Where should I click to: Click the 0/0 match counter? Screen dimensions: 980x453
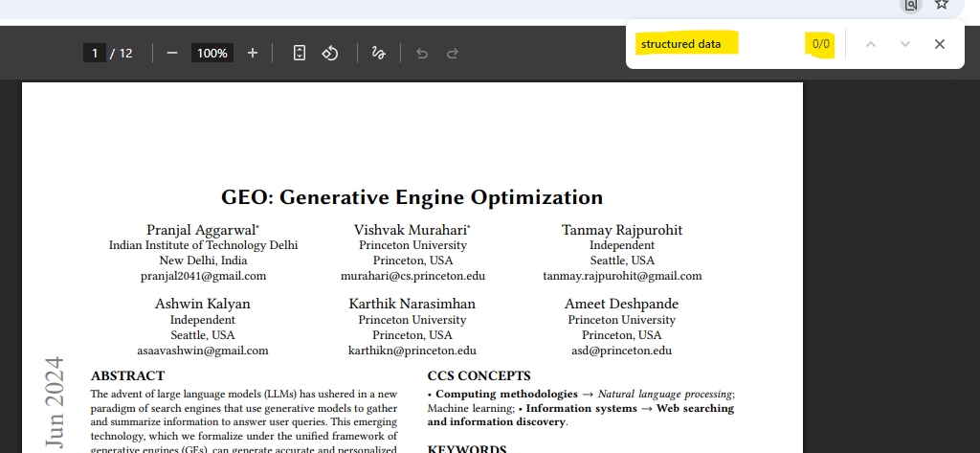[x=821, y=44]
